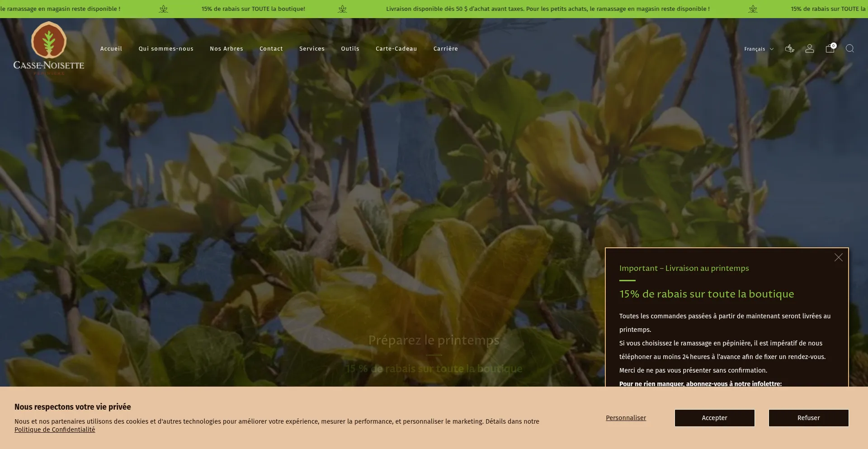The width and height of the screenshot is (868, 449).
Task: Open the Outils menu item
Action: point(350,48)
